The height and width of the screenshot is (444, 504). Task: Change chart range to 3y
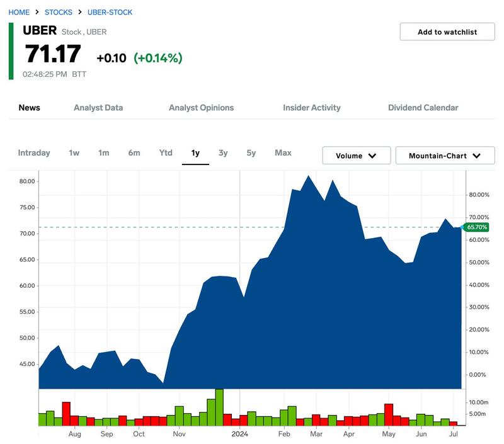coord(223,153)
